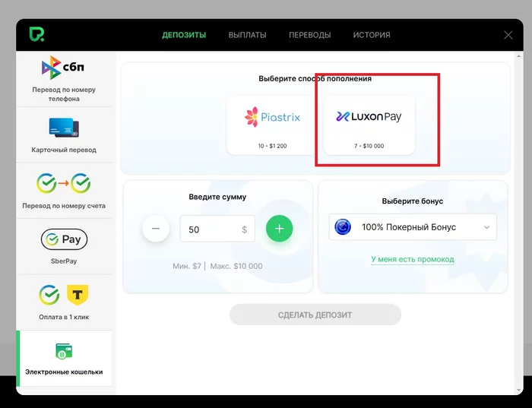
Task: Switch to the ВЫПЛАТЫ tab
Action: tap(247, 35)
